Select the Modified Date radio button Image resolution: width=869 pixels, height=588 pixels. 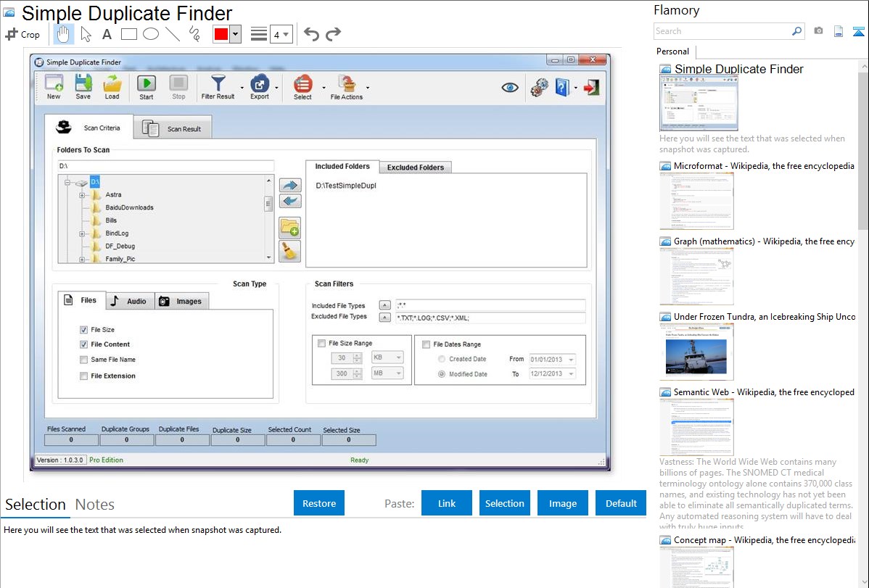coord(442,374)
